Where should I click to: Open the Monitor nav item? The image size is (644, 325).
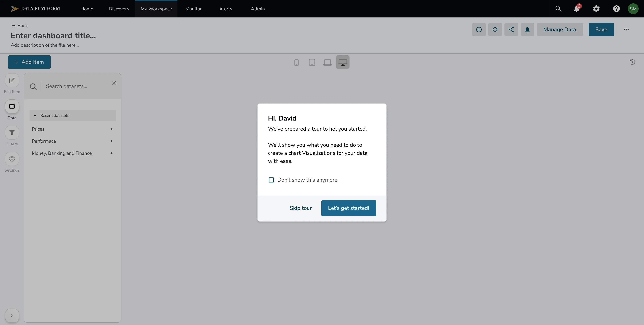(194, 9)
